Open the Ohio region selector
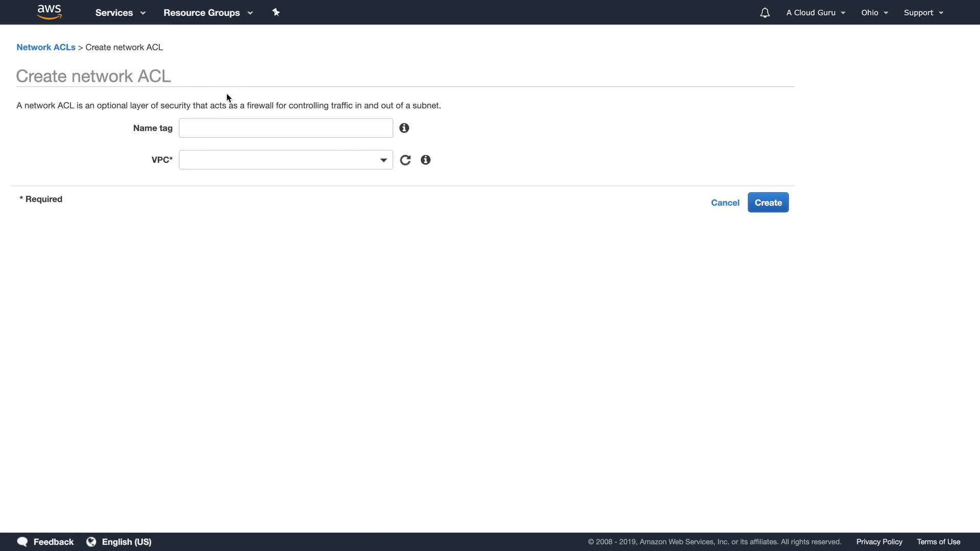980x551 pixels. tap(874, 13)
